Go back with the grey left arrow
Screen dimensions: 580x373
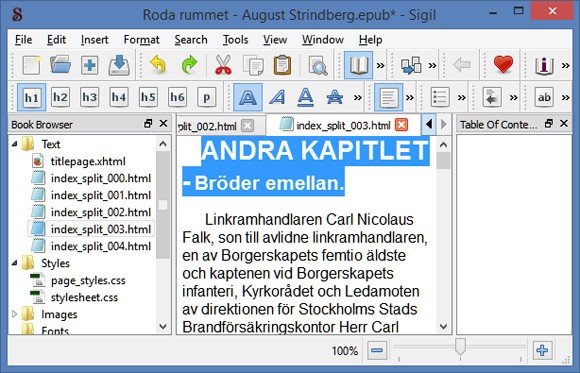point(462,65)
